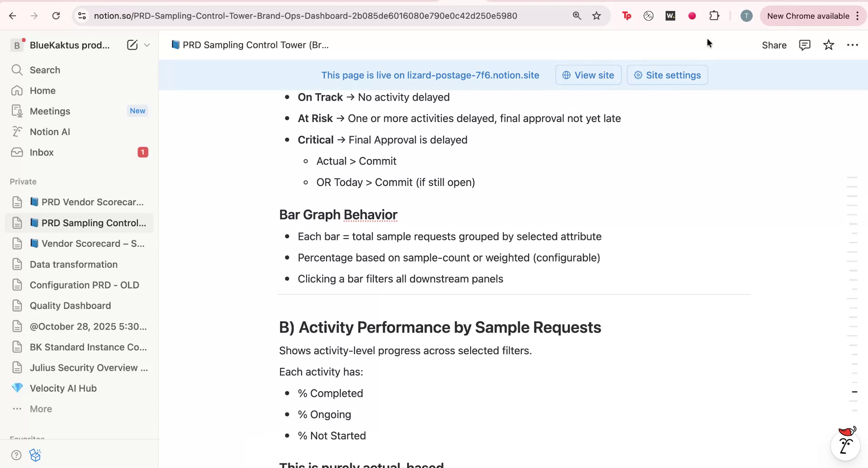This screenshot has height=468, width=868.
Task: Expand the Favorites section
Action: tap(26, 438)
